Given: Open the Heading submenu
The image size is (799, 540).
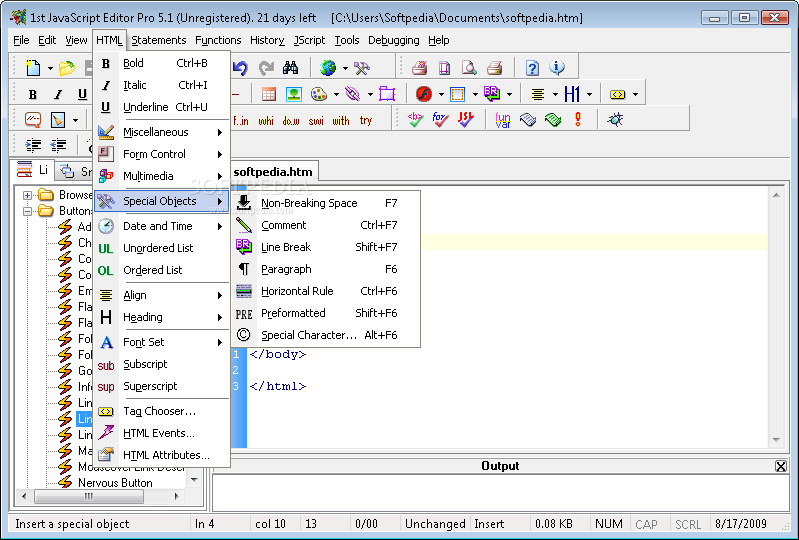Looking at the screenshot, I should 162,317.
